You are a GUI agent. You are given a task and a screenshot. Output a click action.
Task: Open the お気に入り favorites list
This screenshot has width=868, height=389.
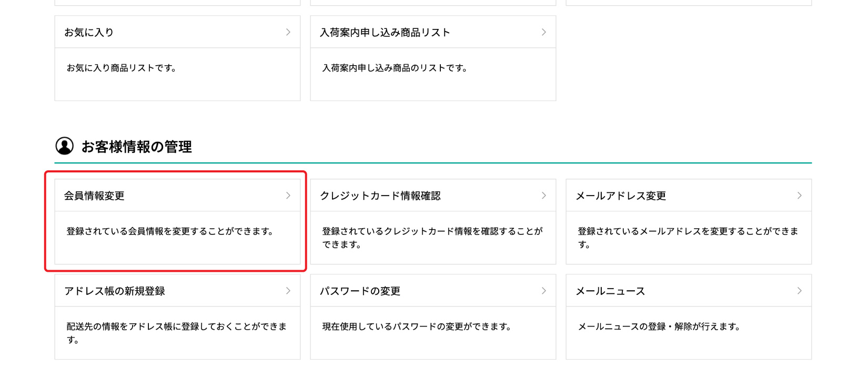89,32
